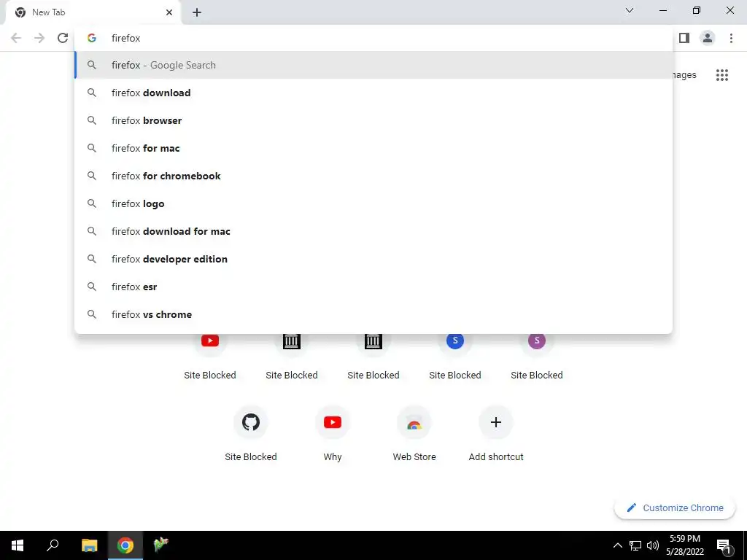
Task: Open a new tab with plus button
Action: click(x=197, y=12)
